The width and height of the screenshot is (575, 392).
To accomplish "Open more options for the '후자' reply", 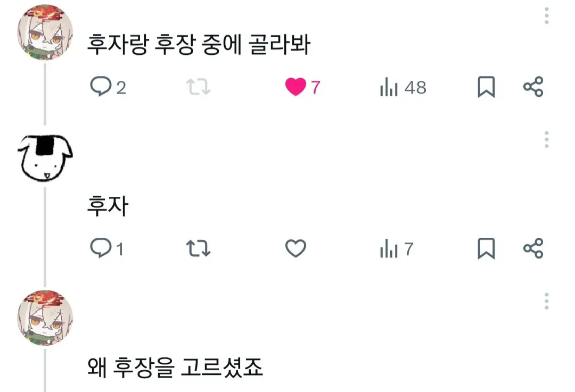I will [547, 140].
